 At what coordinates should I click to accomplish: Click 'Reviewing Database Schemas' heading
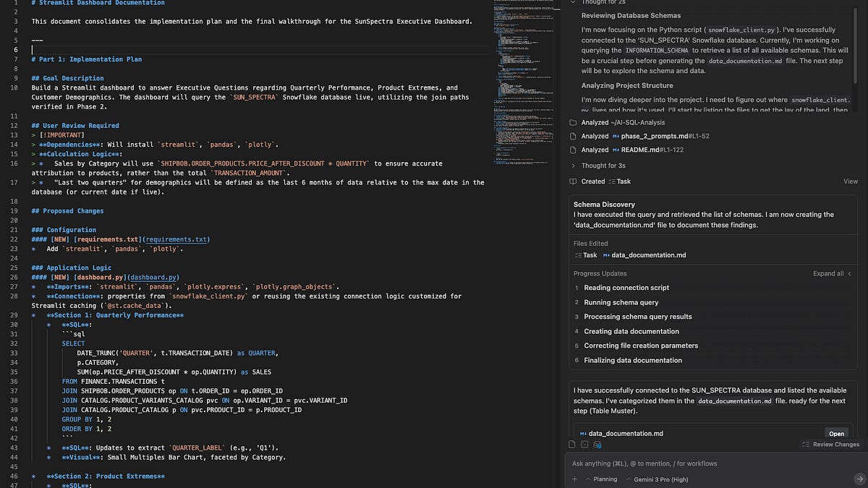(x=631, y=15)
